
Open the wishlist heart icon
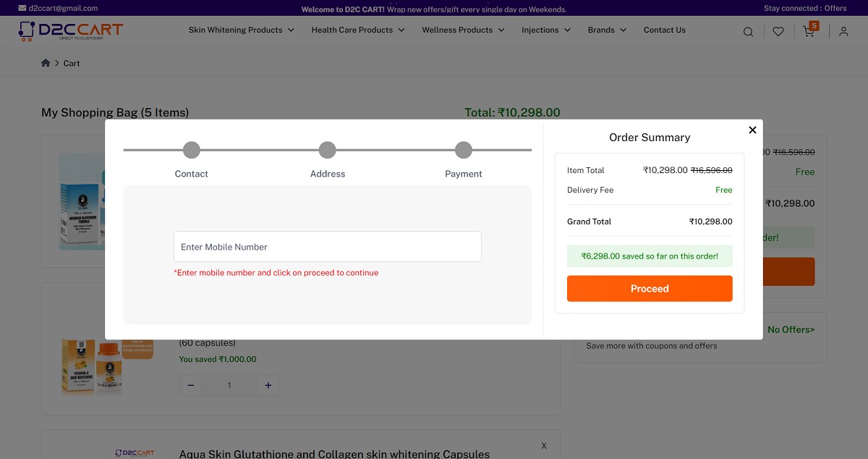(778, 31)
